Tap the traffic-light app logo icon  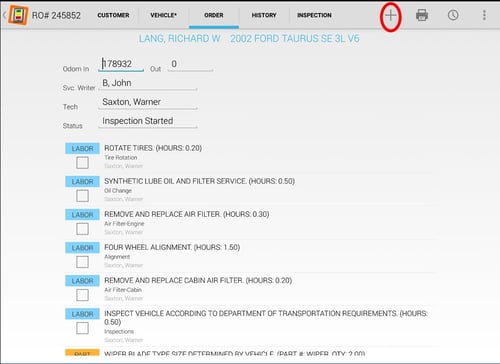click(x=19, y=15)
